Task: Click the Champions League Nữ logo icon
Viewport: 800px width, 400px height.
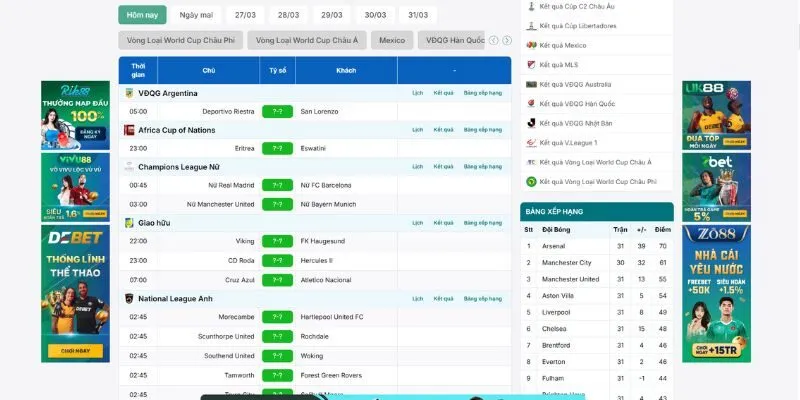Action: tap(129, 167)
